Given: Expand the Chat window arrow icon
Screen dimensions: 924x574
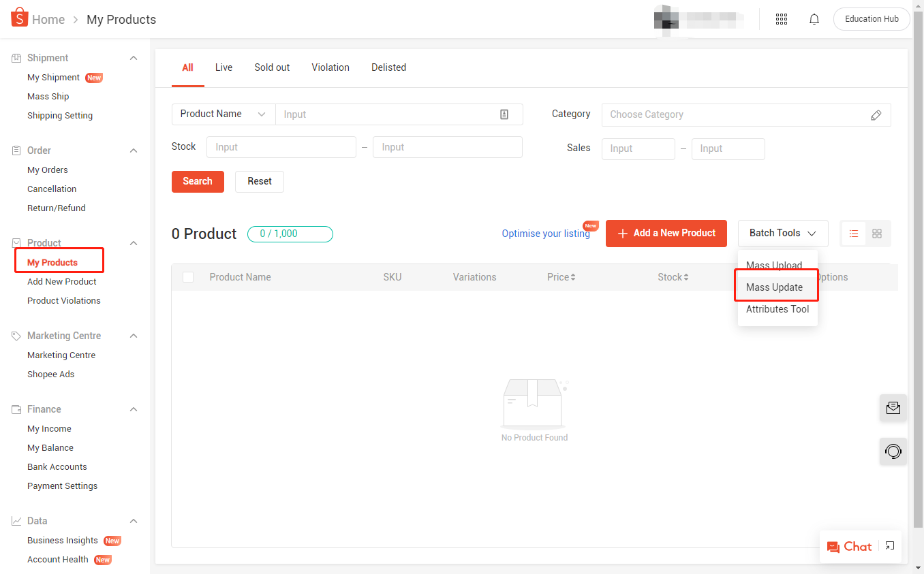Looking at the screenshot, I should (x=890, y=546).
